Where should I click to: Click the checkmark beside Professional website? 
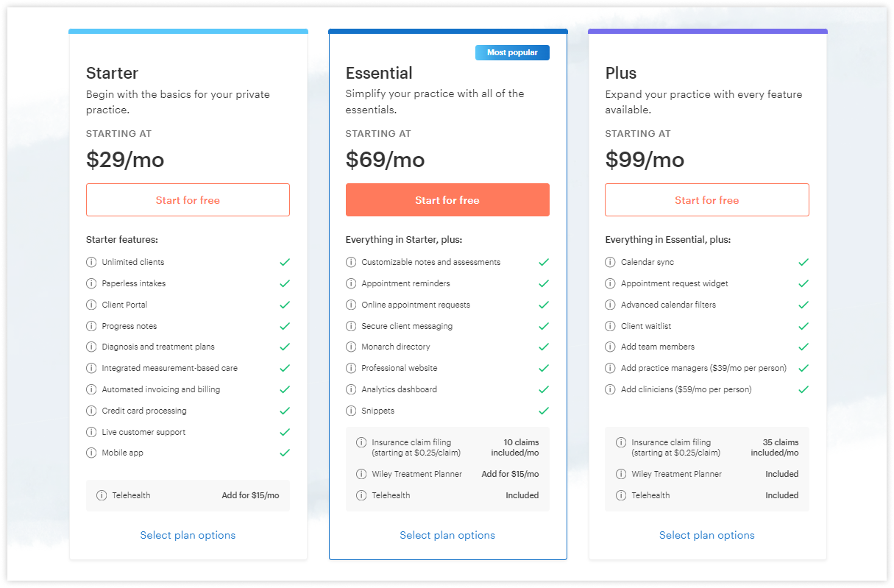pyautogui.click(x=544, y=368)
